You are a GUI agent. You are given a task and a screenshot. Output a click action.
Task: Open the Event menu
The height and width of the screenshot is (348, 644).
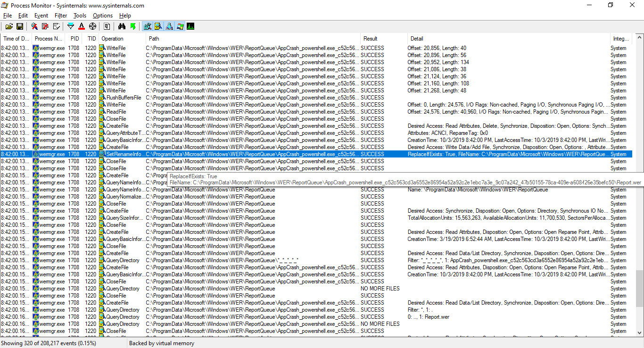click(x=41, y=16)
